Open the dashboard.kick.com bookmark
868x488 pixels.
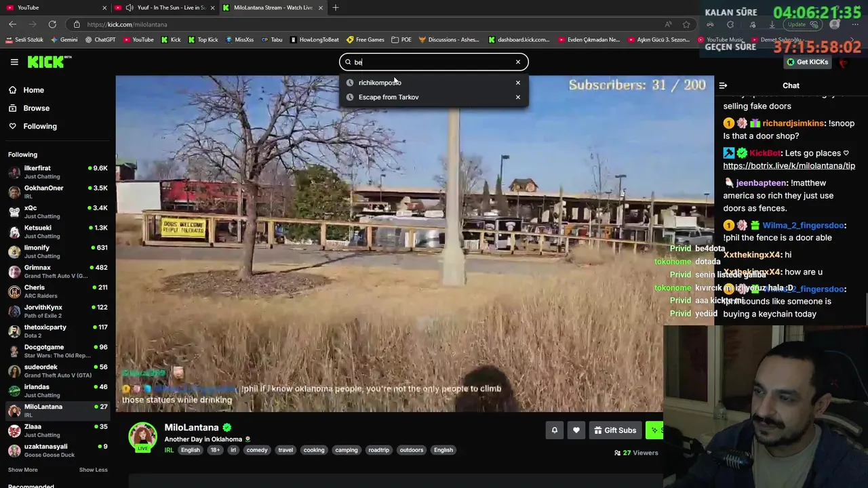519,39
